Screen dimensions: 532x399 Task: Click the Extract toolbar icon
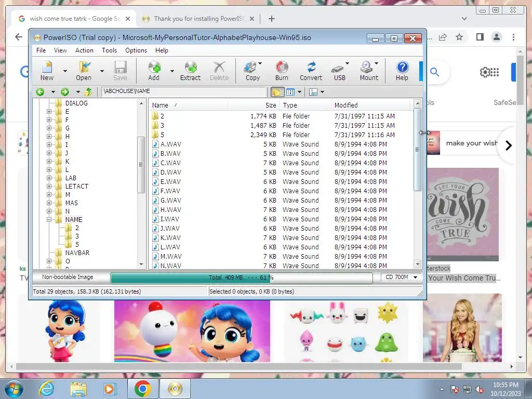[190, 71]
